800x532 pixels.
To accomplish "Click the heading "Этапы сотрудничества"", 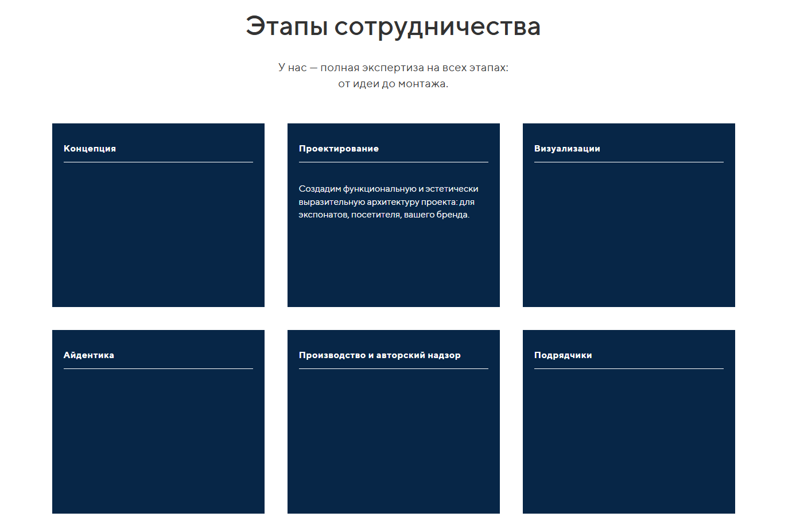I will pos(393,26).
